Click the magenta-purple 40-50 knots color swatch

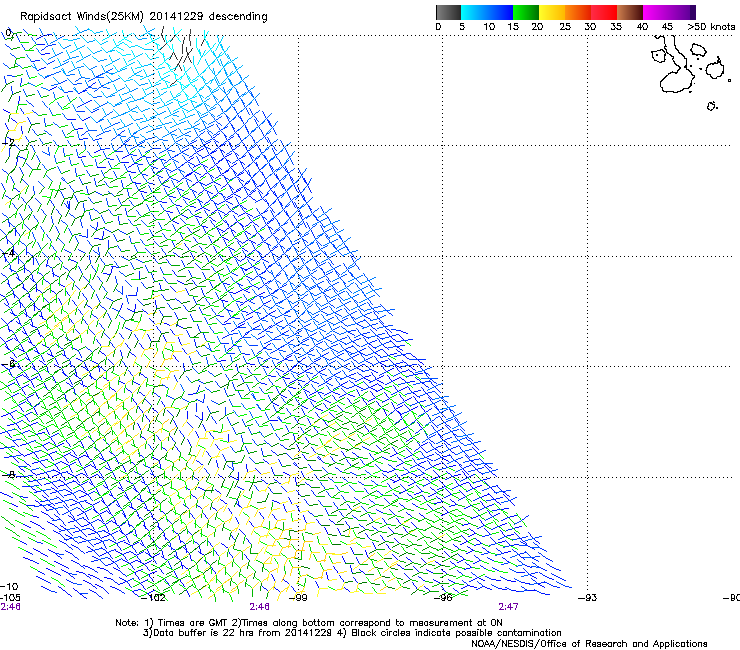[x=669, y=12]
